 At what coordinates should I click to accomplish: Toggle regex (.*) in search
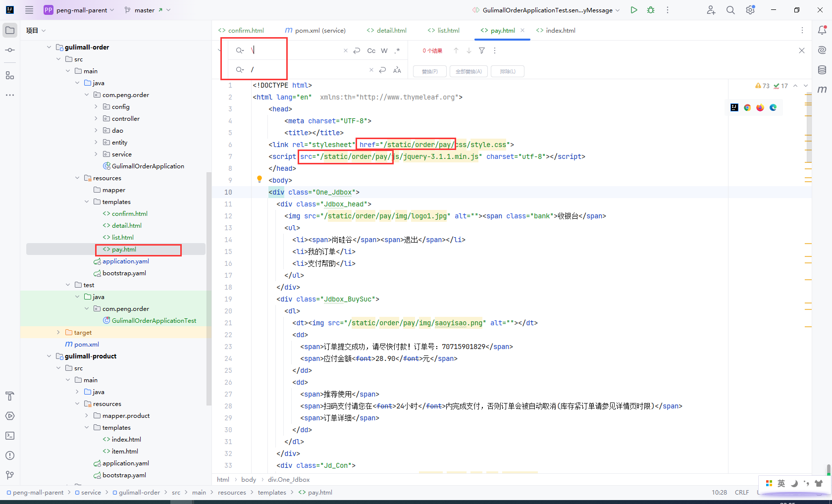(397, 50)
